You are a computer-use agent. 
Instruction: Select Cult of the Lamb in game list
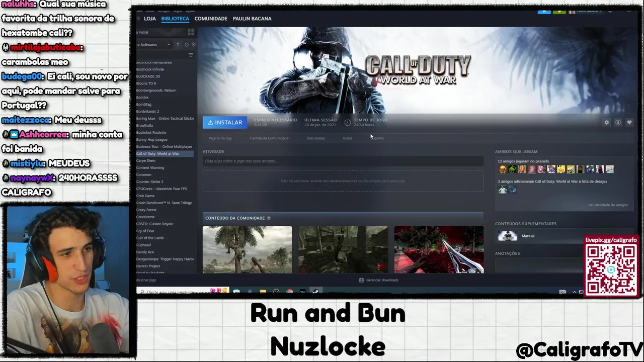tap(150, 238)
